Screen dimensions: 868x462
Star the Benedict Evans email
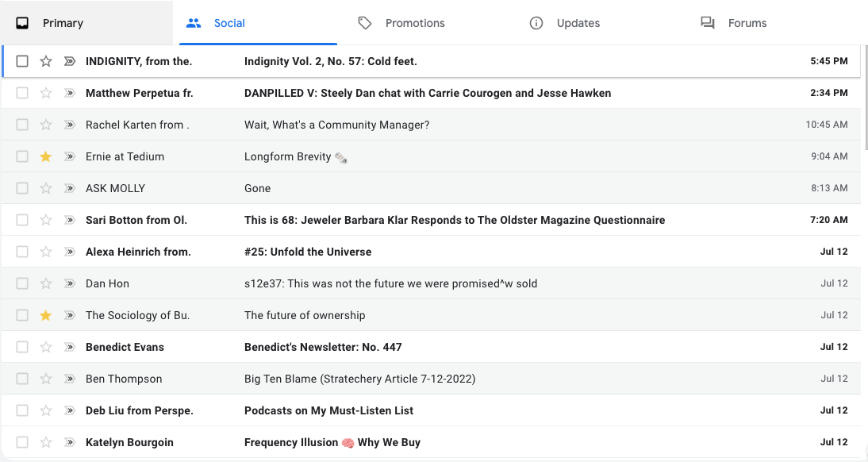45,347
